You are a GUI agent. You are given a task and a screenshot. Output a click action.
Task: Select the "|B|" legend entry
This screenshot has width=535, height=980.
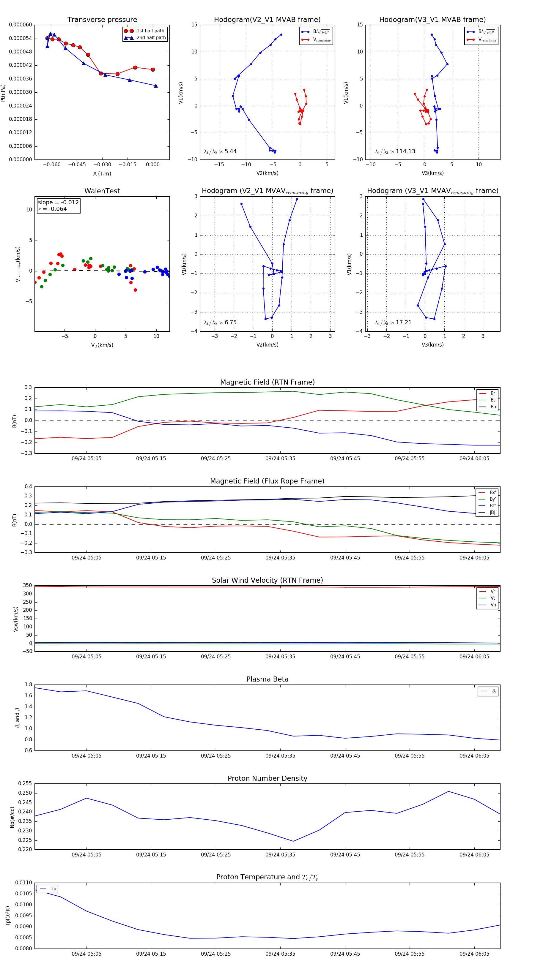point(487,513)
